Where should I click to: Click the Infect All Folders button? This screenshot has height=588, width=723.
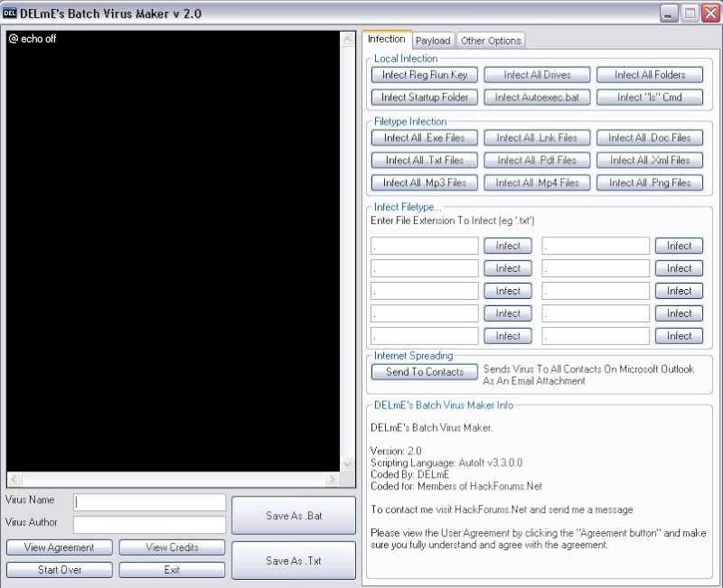pyautogui.click(x=650, y=75)
